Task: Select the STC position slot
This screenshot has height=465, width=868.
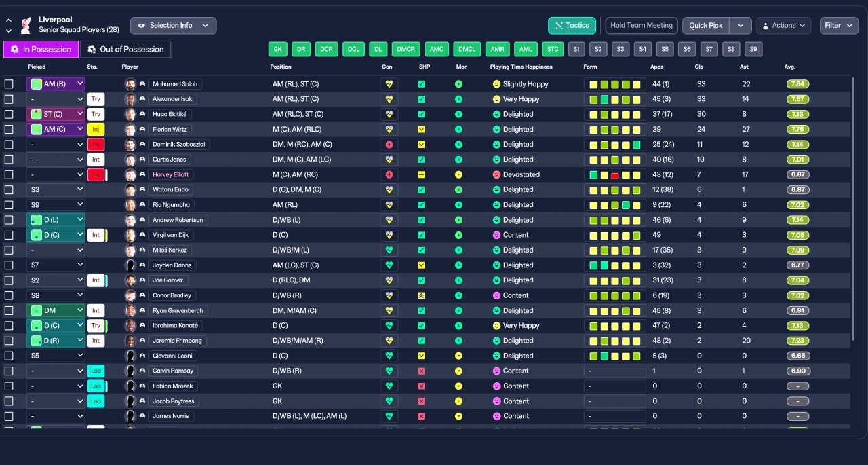Action: point(553,49)
